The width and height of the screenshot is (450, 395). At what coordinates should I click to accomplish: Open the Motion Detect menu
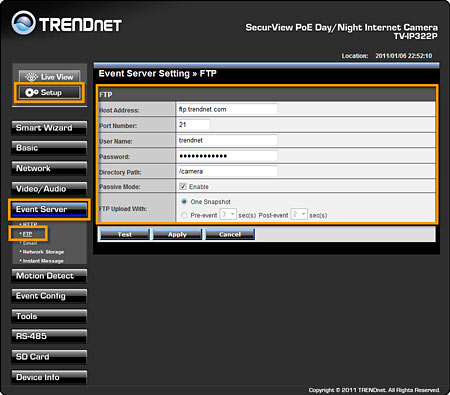click(49, 276)
